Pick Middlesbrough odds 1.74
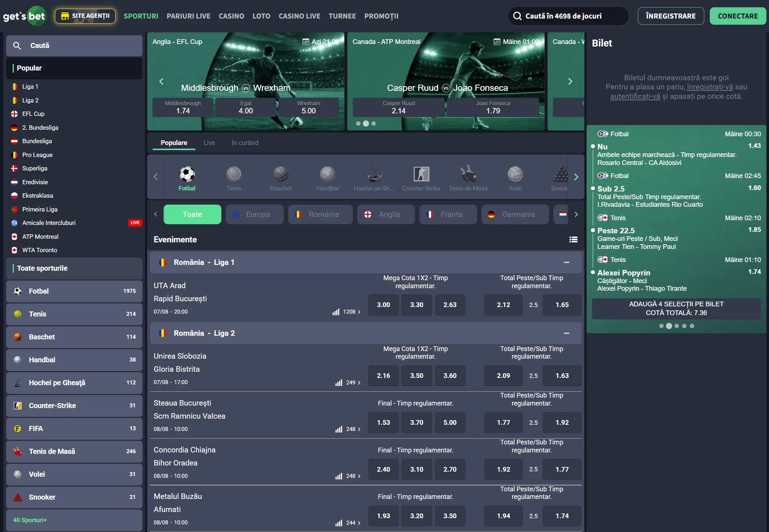 [183, 107]
